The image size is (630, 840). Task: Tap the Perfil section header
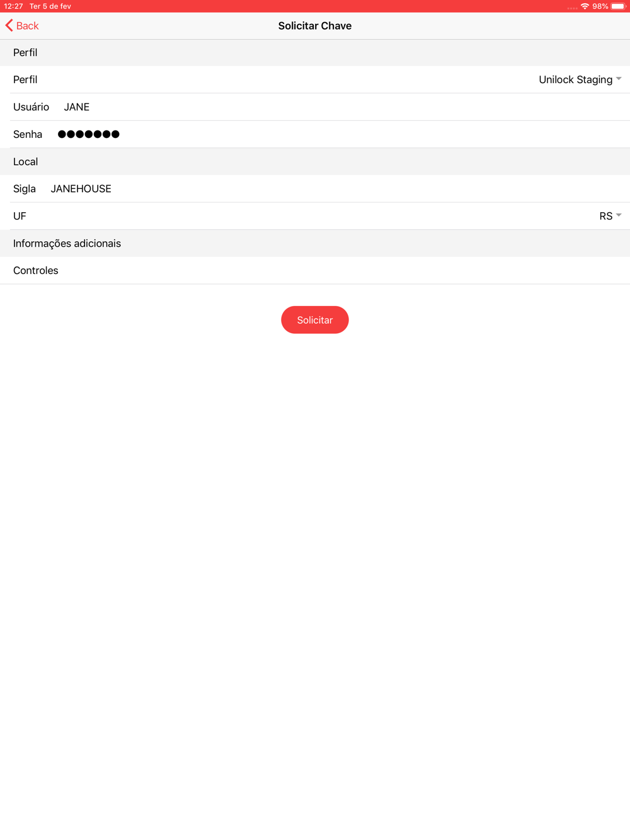[x=315, y=53]
